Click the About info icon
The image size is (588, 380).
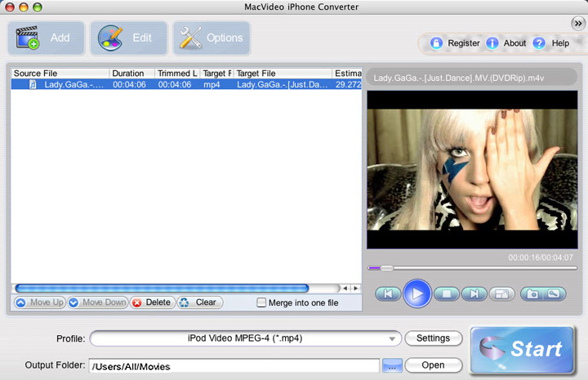coord(492,43)
